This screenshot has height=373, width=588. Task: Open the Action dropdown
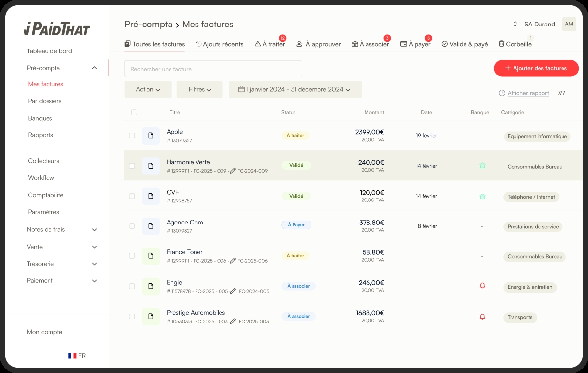click(148, 89)
